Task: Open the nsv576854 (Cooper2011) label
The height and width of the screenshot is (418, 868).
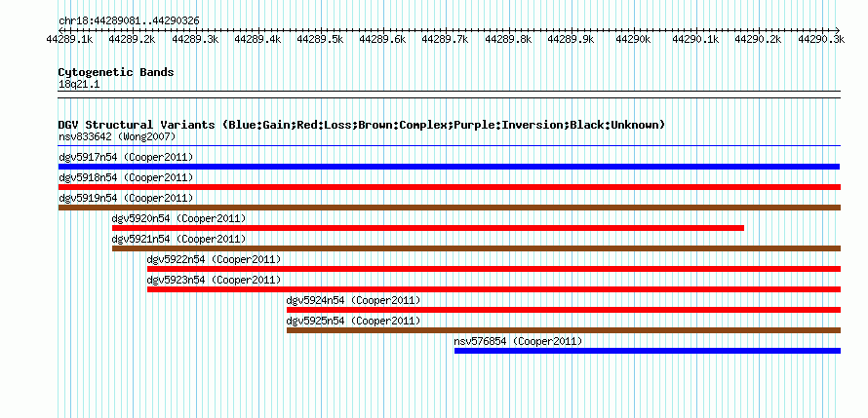Action: coord(519,341)
